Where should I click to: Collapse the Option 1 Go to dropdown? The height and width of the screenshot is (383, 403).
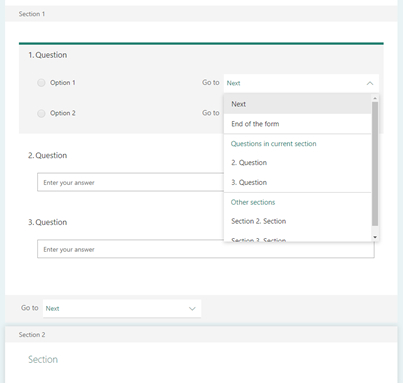point(301,83)
